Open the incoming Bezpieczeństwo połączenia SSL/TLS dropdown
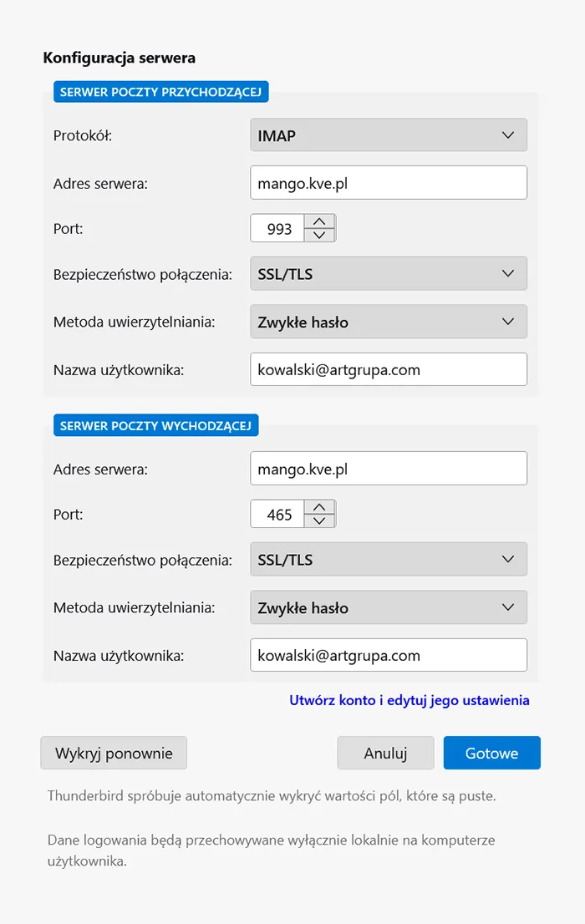The width and height of the screenshot is (585, 924). [x=388, y=273]
